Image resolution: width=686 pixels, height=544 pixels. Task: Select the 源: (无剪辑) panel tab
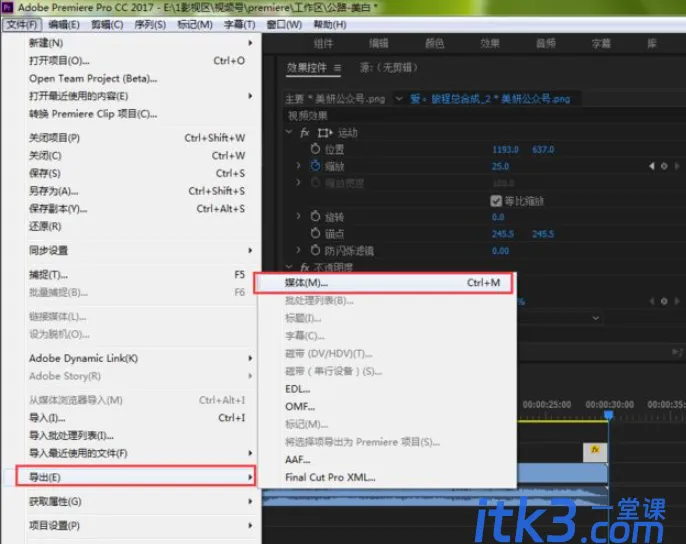[x=388, y=68]
